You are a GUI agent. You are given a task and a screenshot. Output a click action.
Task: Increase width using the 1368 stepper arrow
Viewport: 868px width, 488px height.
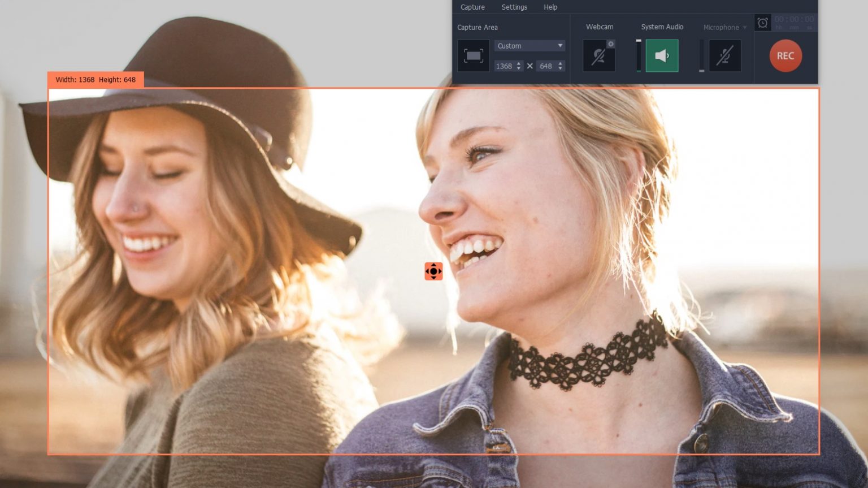pos(520,63)
